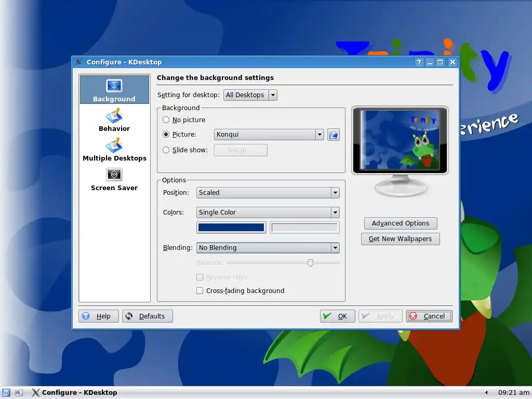Click the slide show Setup button

coord(241,150)
